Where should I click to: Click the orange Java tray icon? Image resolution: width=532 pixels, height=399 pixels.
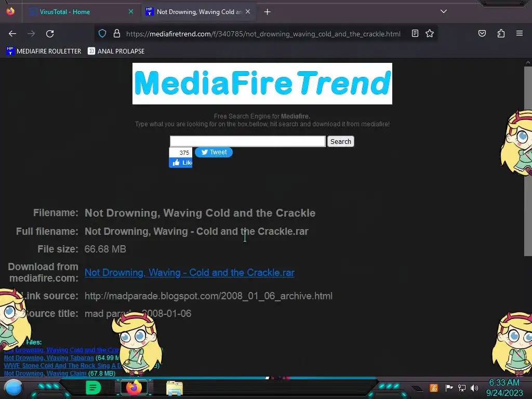[434, 388]
